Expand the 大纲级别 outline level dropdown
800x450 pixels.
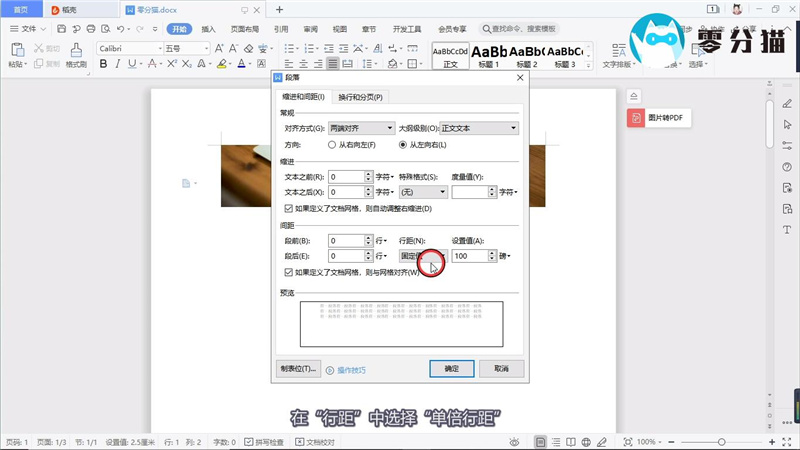tap(479, 128)
